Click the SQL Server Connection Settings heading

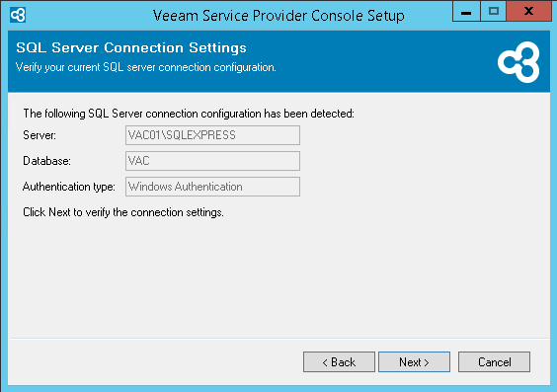(x=131, y=47)
